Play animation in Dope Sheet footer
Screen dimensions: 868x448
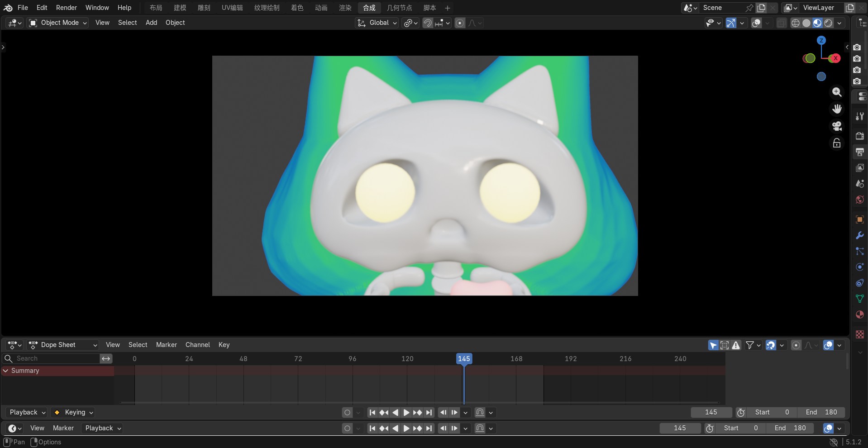pyautogui.click(x=406, y=412)
